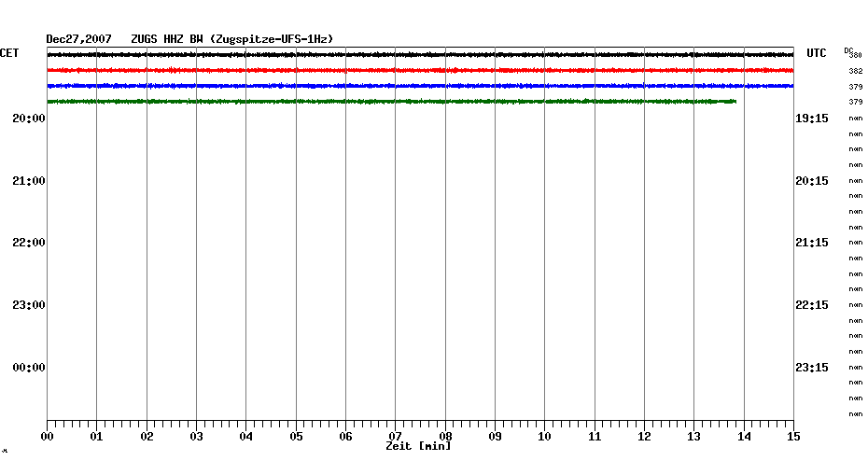The height and width of the screenshot is (461, 868).
Task: Select the 23:00 CET time label
Action: coord(29,305)
